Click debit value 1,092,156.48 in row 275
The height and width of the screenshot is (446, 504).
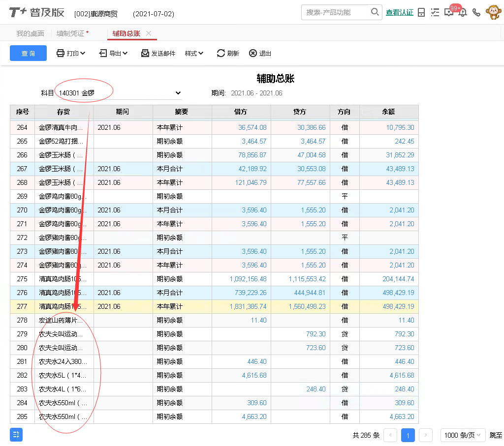248,279
